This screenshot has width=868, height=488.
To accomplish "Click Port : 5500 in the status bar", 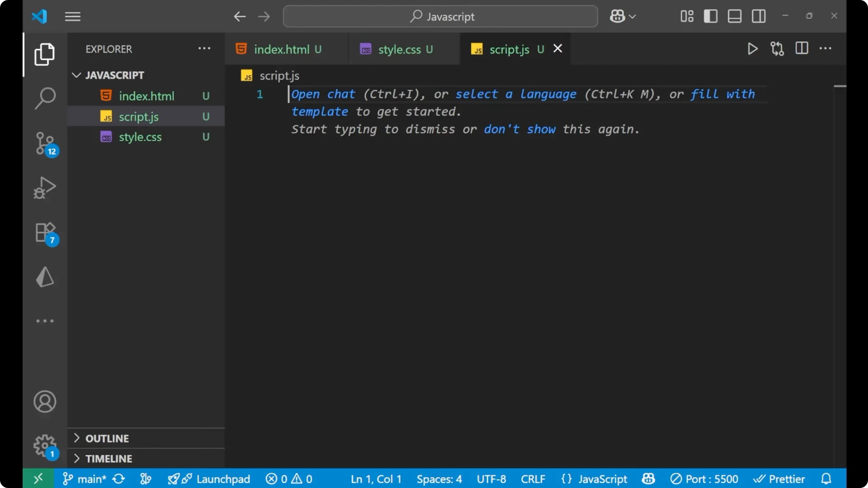I will pos(704,479).
